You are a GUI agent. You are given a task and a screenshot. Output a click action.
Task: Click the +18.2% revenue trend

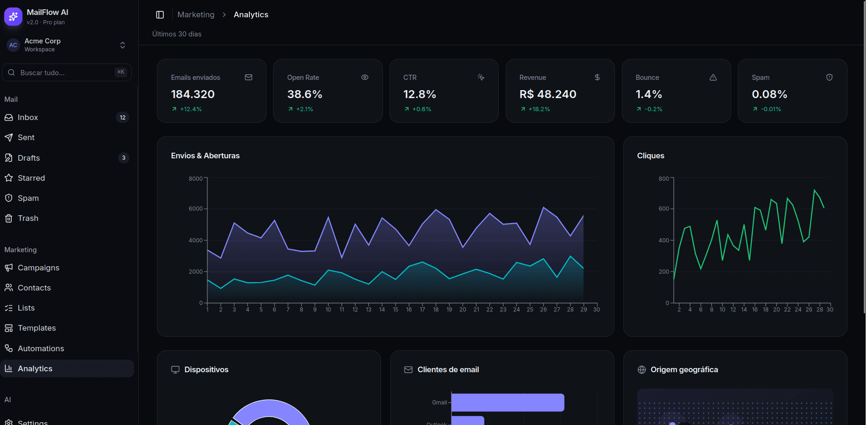pyautogui.click(x=535, y=109)
